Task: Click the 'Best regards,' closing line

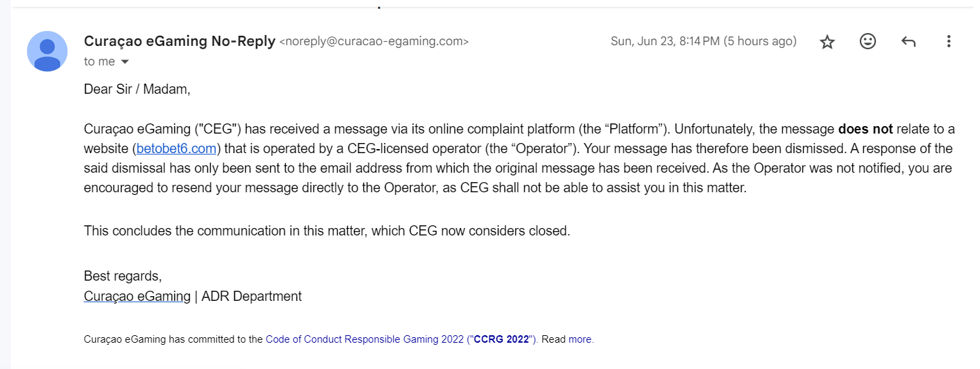Action: (x=123, y=276)
